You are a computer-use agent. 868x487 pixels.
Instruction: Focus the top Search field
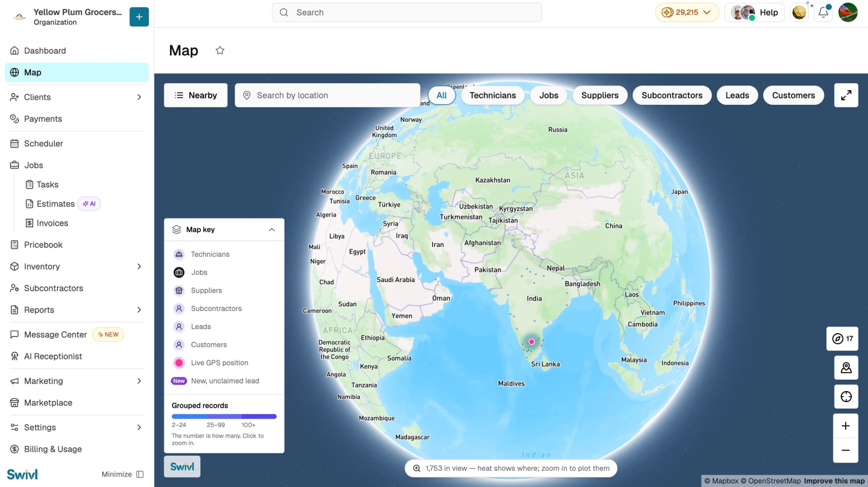click(x=406, y=12)
